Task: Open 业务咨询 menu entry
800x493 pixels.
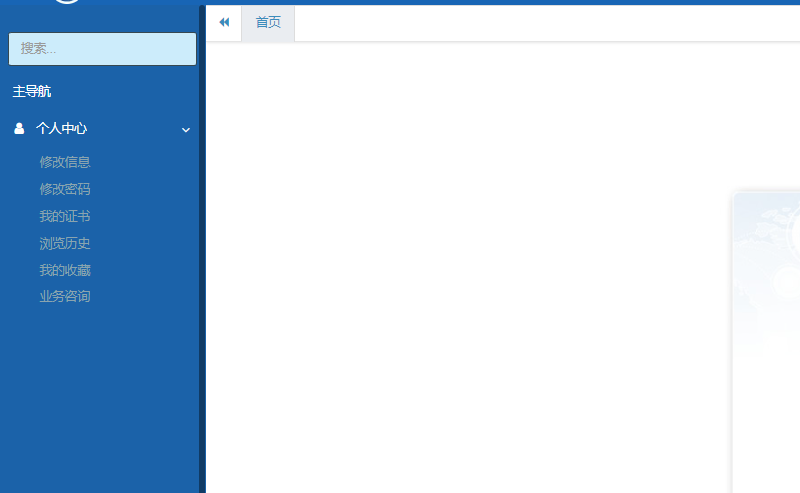Action: [x=65, y=297]
